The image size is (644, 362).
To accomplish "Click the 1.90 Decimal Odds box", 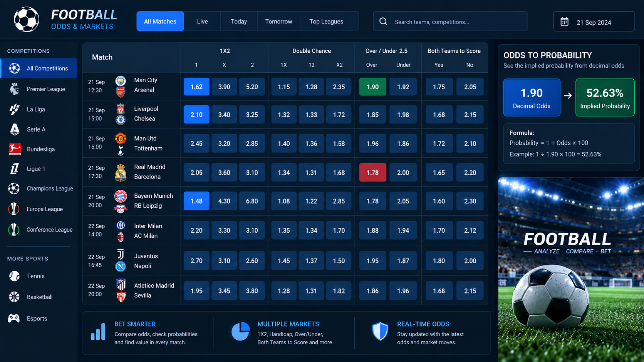I will point(532,97).
